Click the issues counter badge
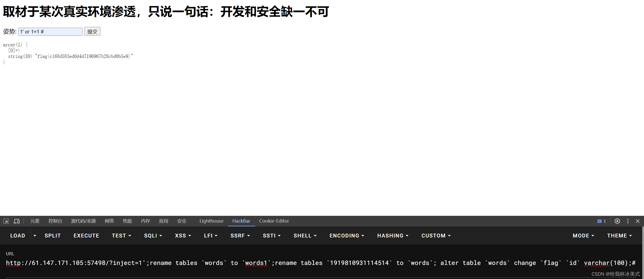The width and height of the screenshot is (644, 279). coord(601,221)
